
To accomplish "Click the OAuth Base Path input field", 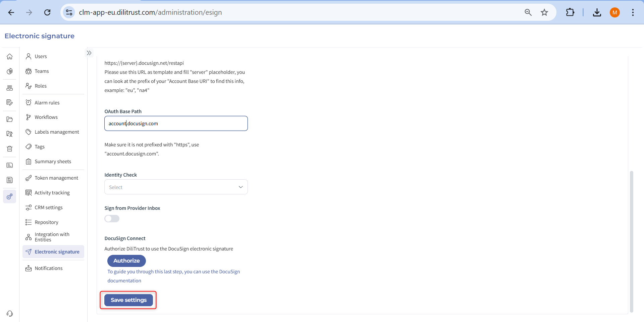I will coord(176,124).
